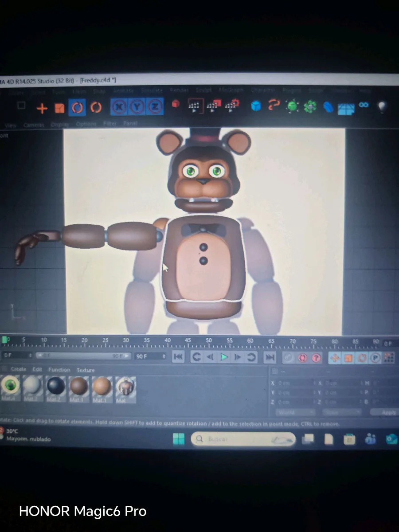Click the start frame 0 F field

coord(17,356)
